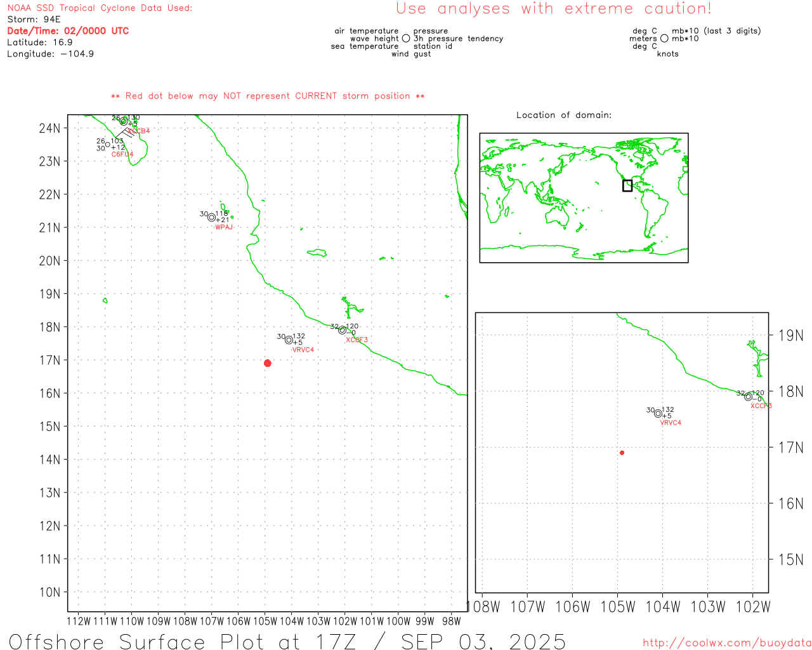
Task: Select the VRVC4 station circle on main map
Action: point(289,340)
